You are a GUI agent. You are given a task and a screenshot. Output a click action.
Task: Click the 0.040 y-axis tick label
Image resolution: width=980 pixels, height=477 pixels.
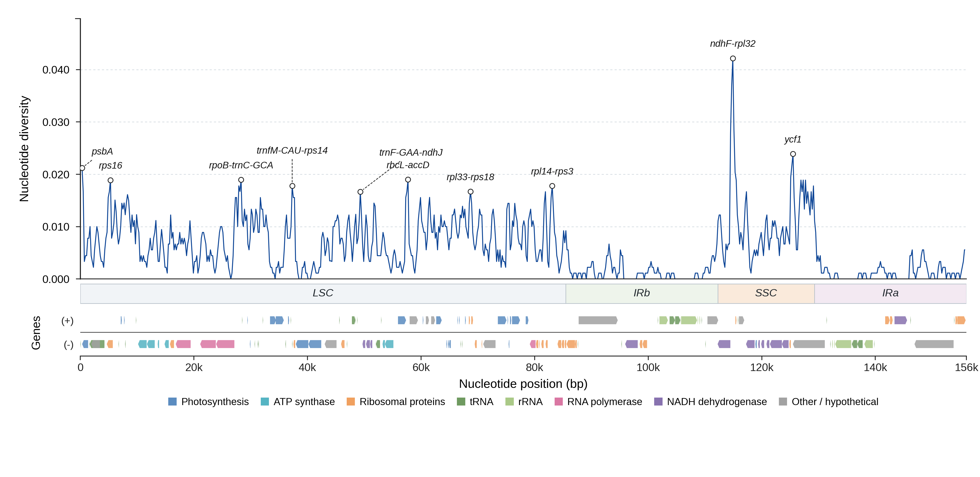(x=56, y=70)
